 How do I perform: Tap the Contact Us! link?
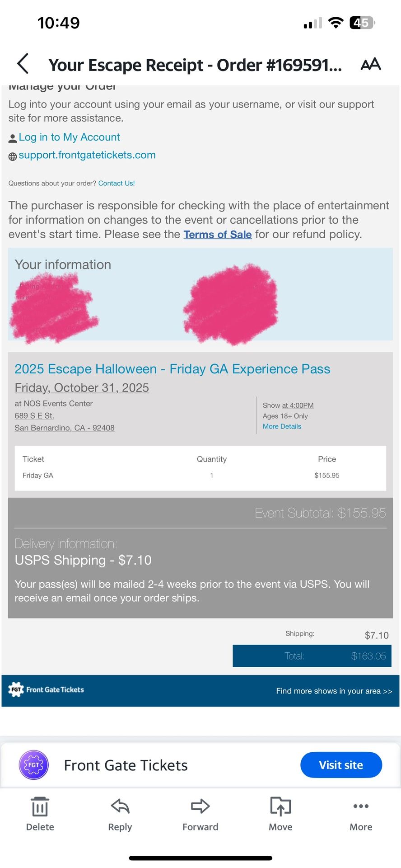tap(117, 183)
